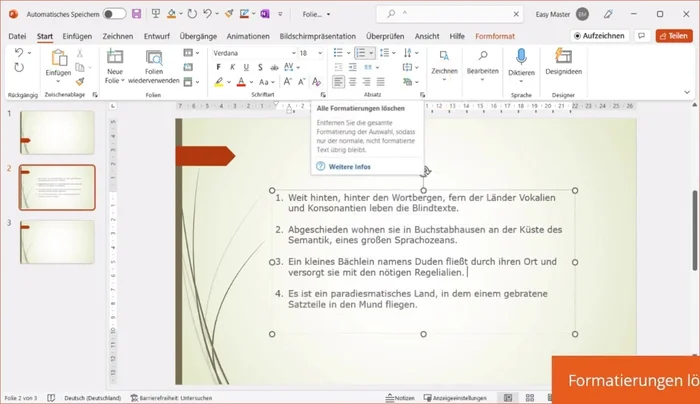Toggle Bold (F) formatting
This screenshot has width=700, height=404.
coord(218,67)
